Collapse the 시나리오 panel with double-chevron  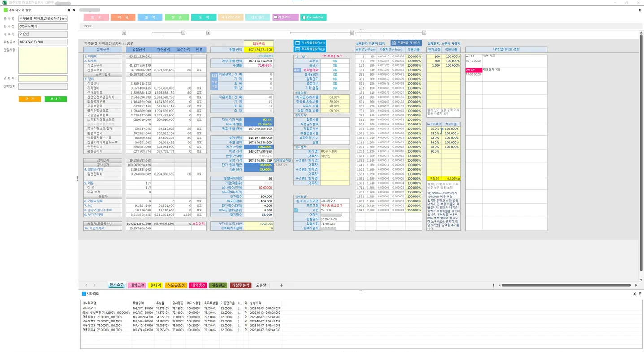[x=640, y=294]
